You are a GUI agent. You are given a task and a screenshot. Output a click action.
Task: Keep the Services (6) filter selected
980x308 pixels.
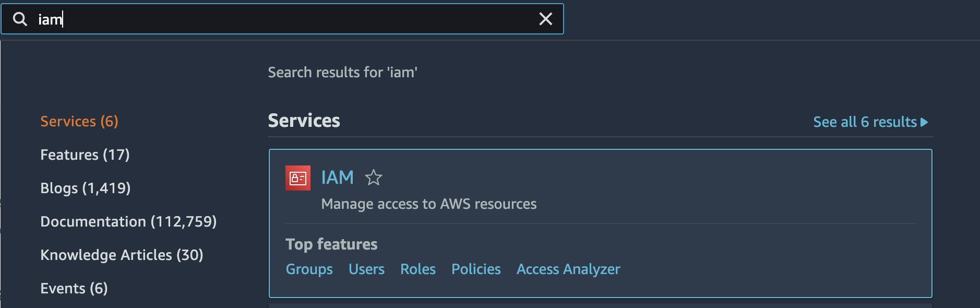(x=79, y=121)
